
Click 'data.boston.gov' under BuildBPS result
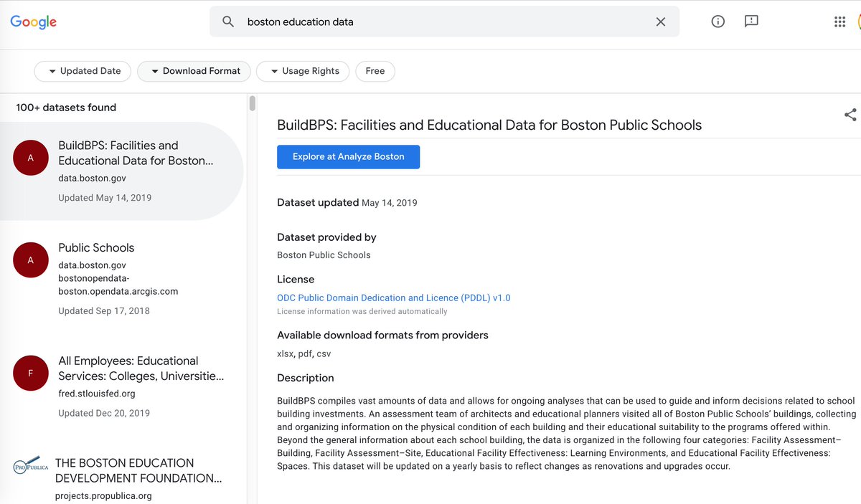coord(92,179)
